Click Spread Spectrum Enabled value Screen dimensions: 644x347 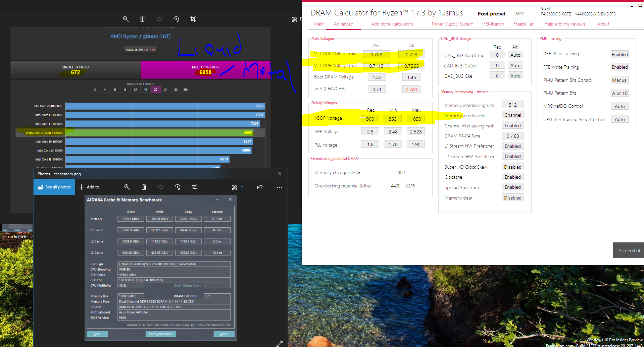(513, 187)
